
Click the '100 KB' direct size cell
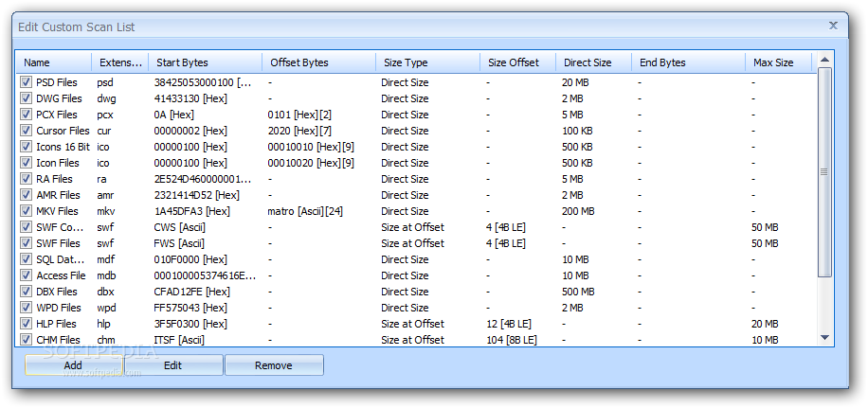point(577,131)
